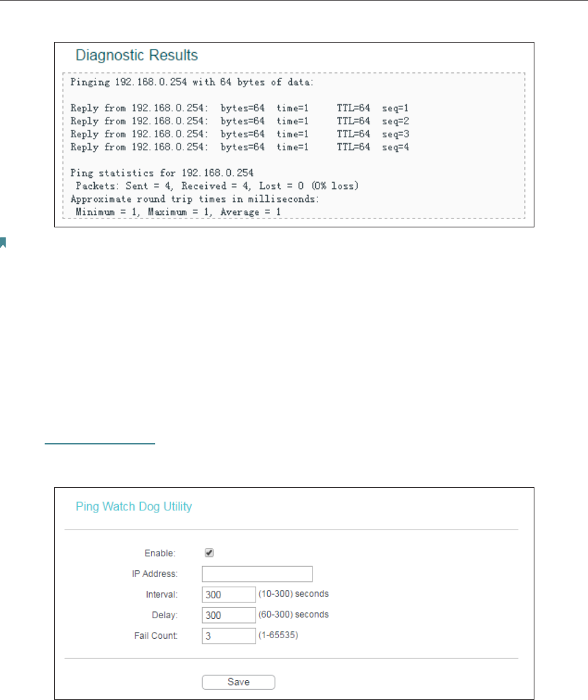Click the "(1-65535)" range hint
Screen dimensions: 588x700
278,635
